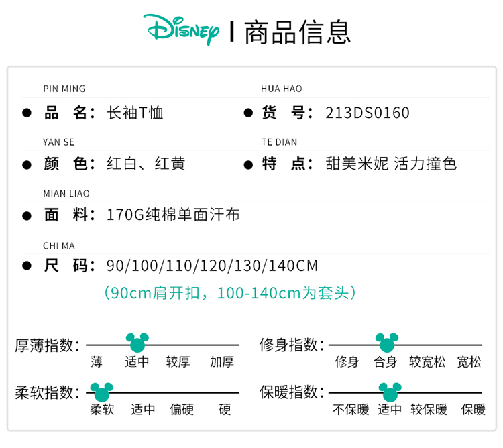The height and width of the screenshot is (448, 503).
Task: Click size list 90/100/110/120/130/140CM
Action: pyautogui.click(x=212, y=266)
